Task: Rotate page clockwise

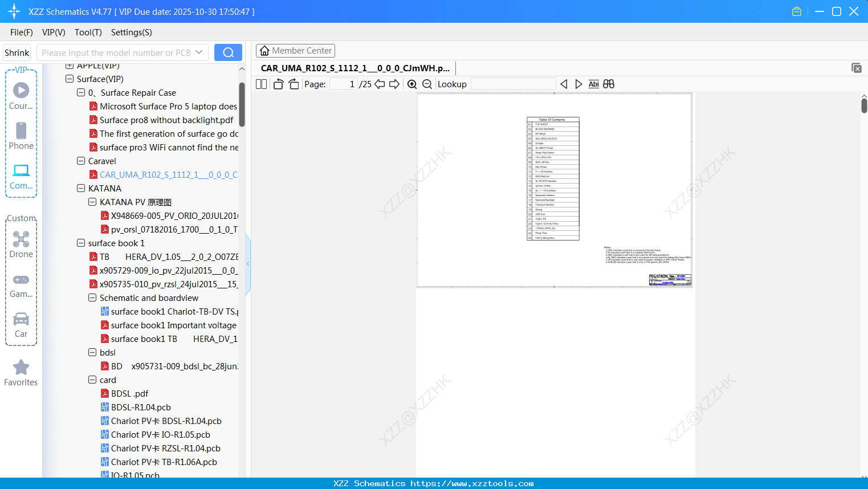Action: coord(294,84)
